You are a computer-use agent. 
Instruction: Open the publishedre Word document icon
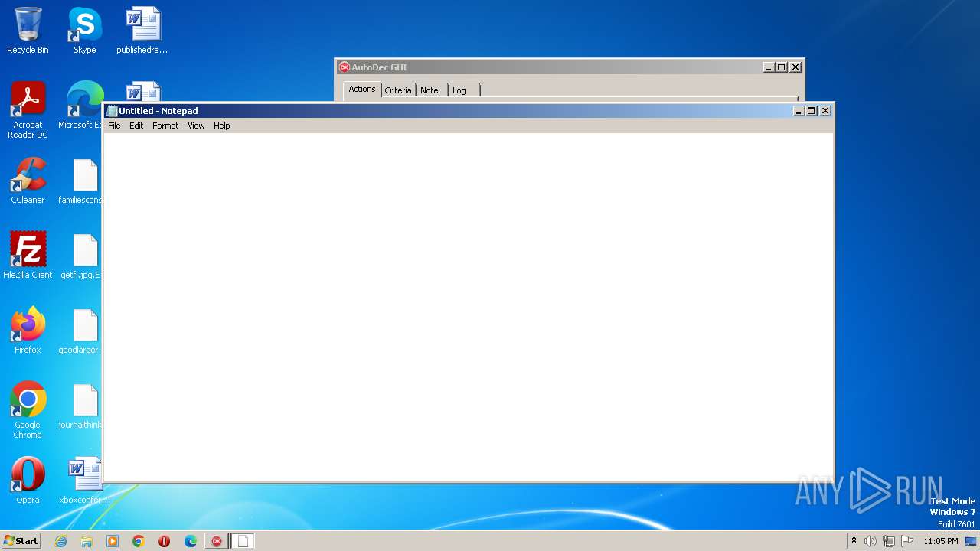(142, 31)
